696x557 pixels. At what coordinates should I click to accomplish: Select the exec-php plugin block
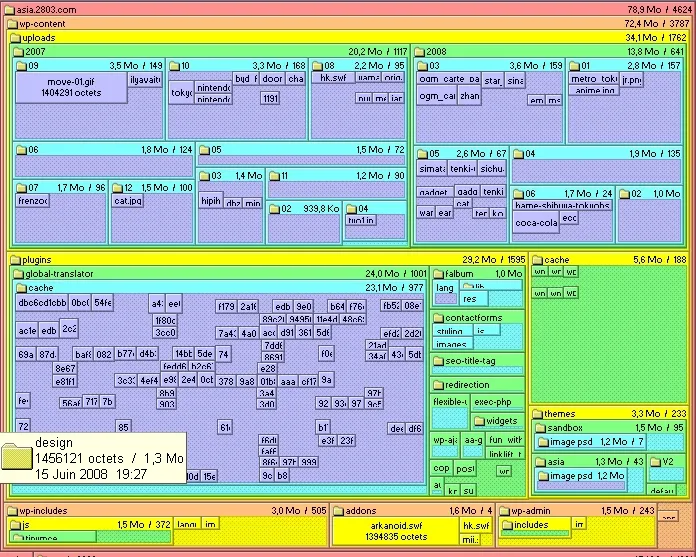(497, 402)
